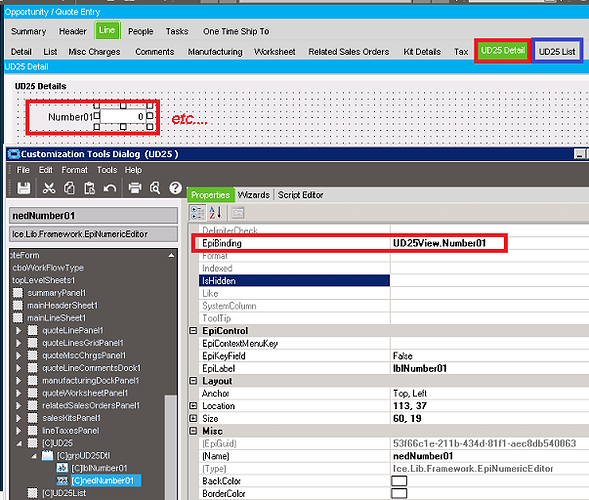
Task: Click the Undo arrow icon
Action: [x=110, y=188]
